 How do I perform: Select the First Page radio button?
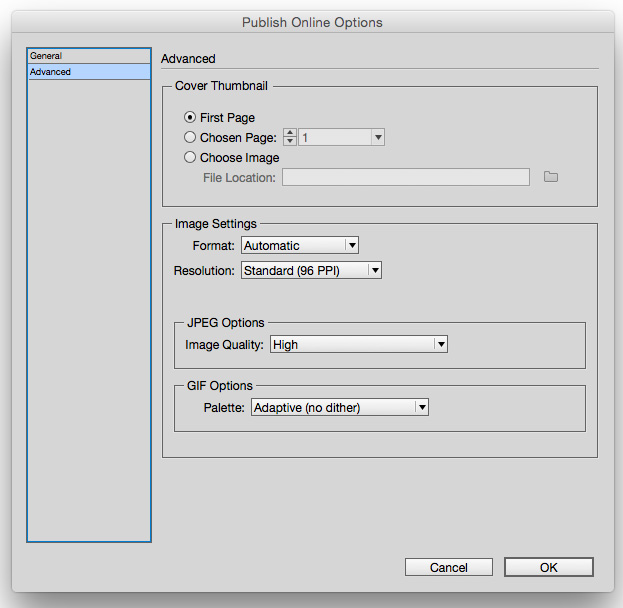(190, 118)
